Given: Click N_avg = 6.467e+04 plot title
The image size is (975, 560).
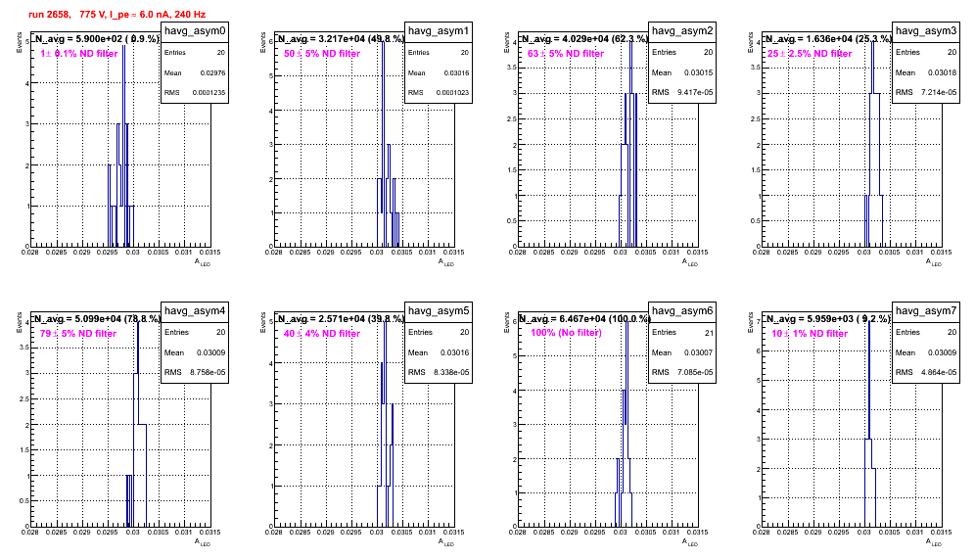Looking at the screenshot, I should click(x=584, y=318).
